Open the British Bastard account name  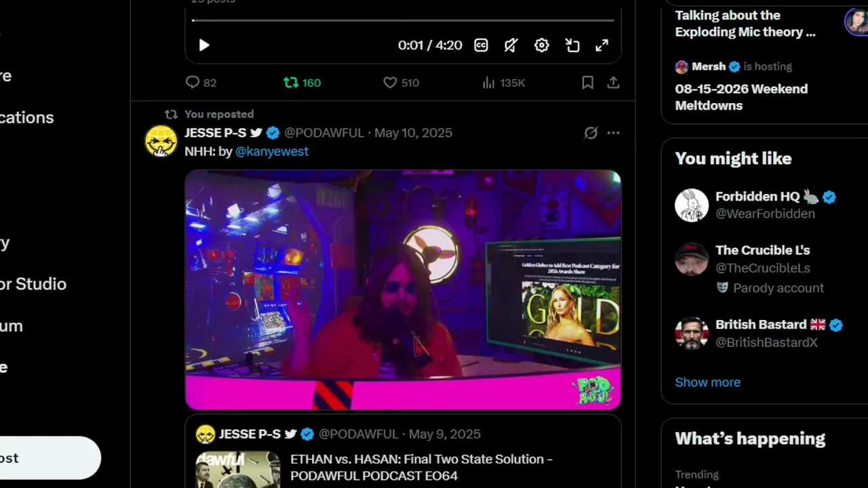pos(761,325)
